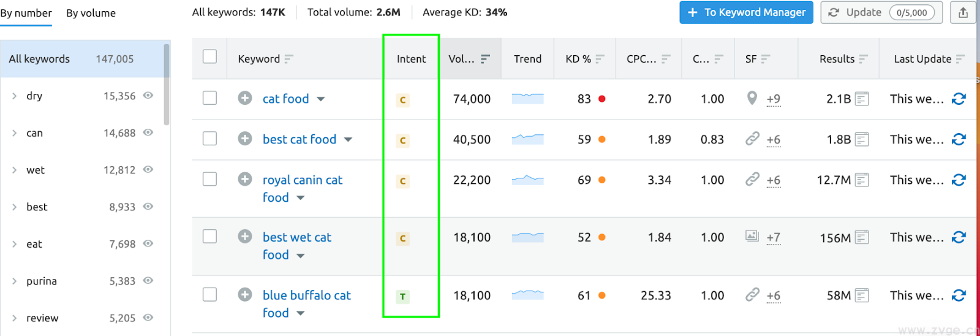
Task: Add best wet cat food with plus icon
Action: (x=245, y=237)
